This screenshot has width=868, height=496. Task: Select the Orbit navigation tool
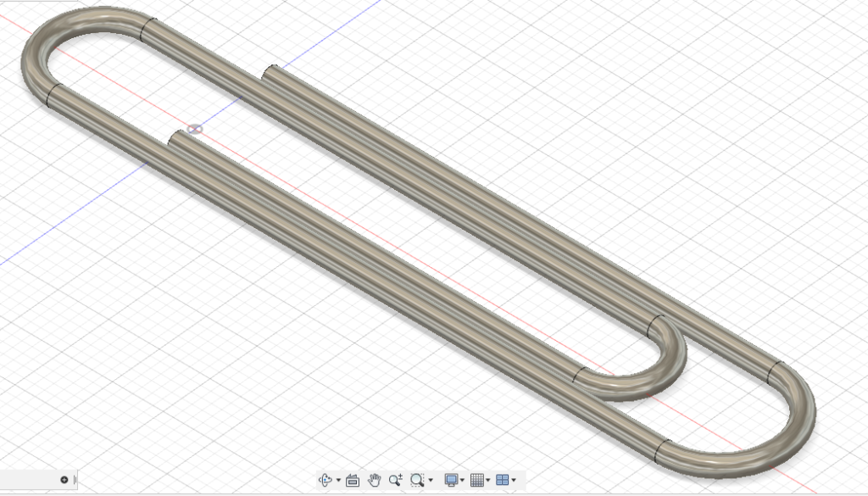point(326,479)
